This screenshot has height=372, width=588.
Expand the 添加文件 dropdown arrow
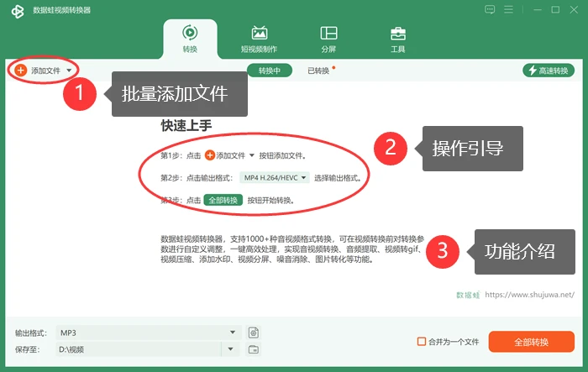[69, 71]
